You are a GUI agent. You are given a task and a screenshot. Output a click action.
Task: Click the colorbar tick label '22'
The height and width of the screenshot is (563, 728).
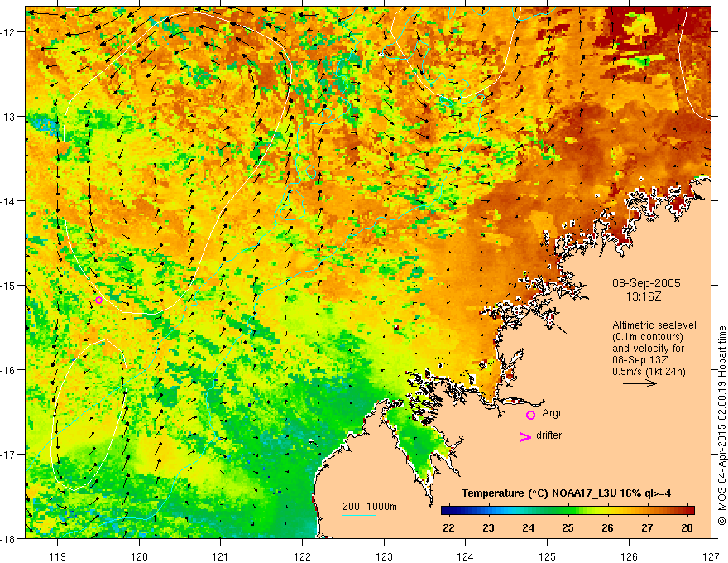pos(448,527)
